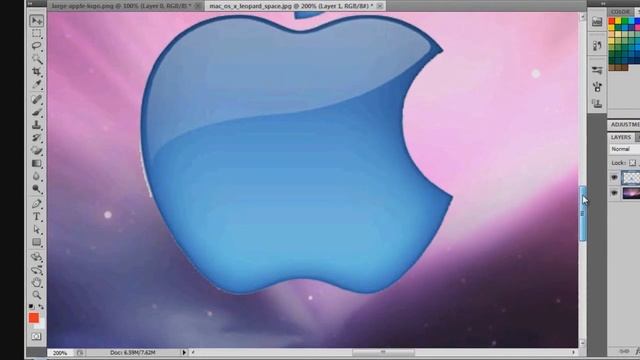Viewport: 640px width, 360px height.
Task: Select the History Brush tool
Action: click(x=36, y=138)
